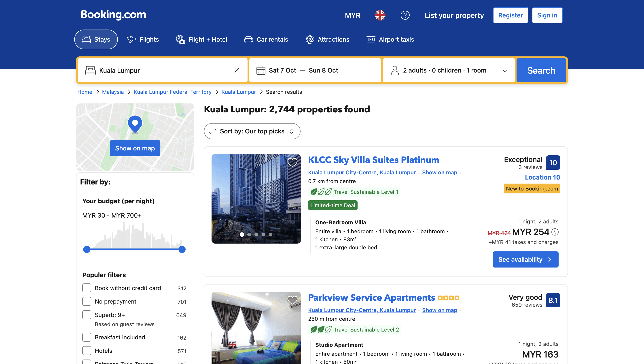Viewport: 644px width, 364px height.
Task: Change language via the UK flag icon
Action: pos(380,15)
